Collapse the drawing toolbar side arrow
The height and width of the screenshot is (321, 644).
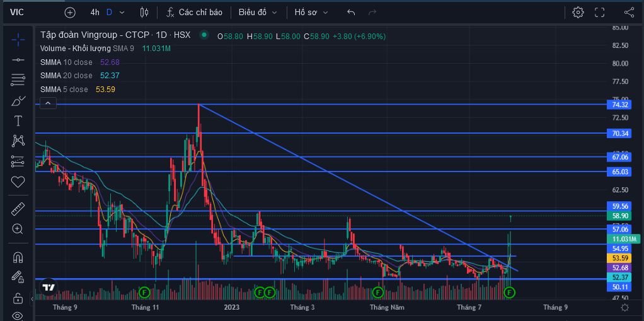32,299
